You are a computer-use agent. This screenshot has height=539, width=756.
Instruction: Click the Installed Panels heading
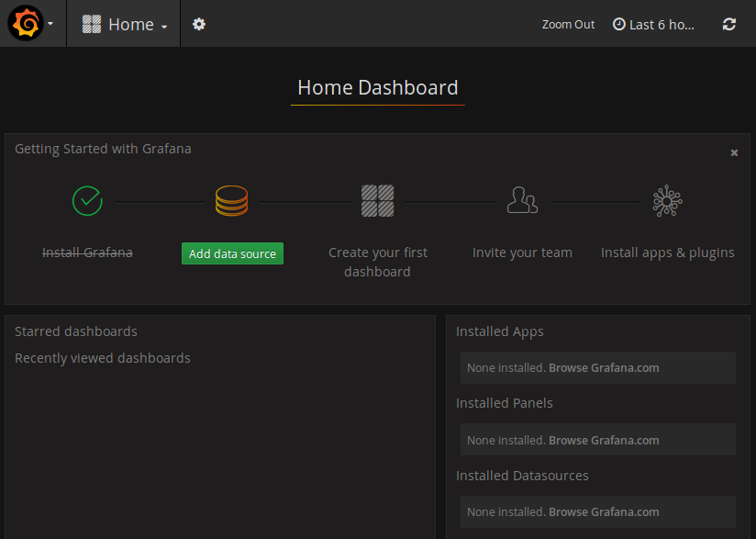[x=505, y=403]
